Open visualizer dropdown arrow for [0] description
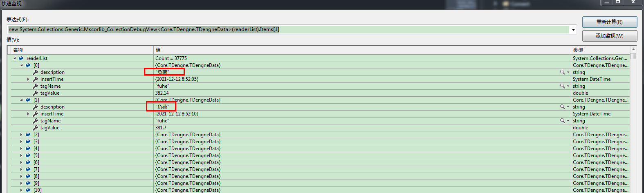This screenshot has width=644, height=193. pyautogui.click(x=568, y=72)
